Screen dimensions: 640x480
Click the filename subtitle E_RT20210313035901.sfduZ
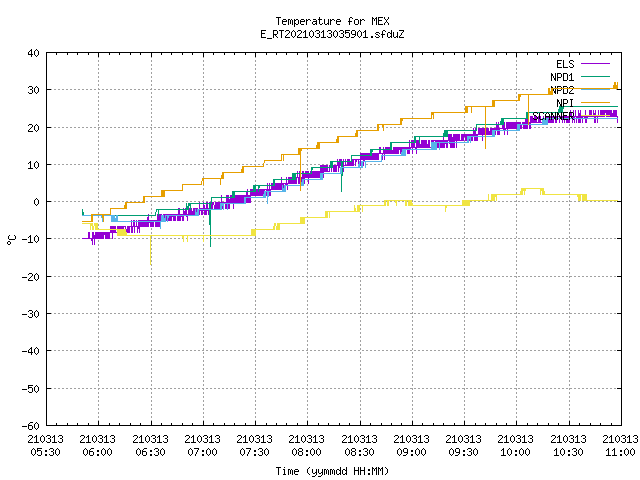(x=332, y=34)
